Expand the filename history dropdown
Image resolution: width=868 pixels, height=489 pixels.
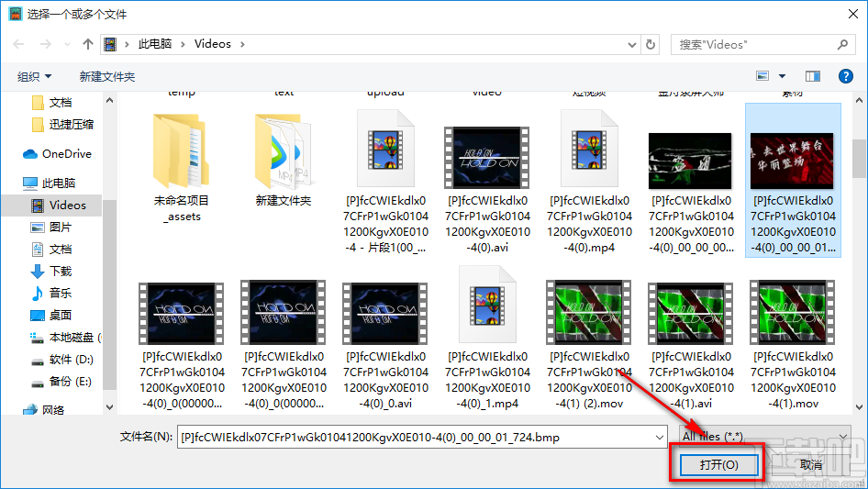[660, 437]
